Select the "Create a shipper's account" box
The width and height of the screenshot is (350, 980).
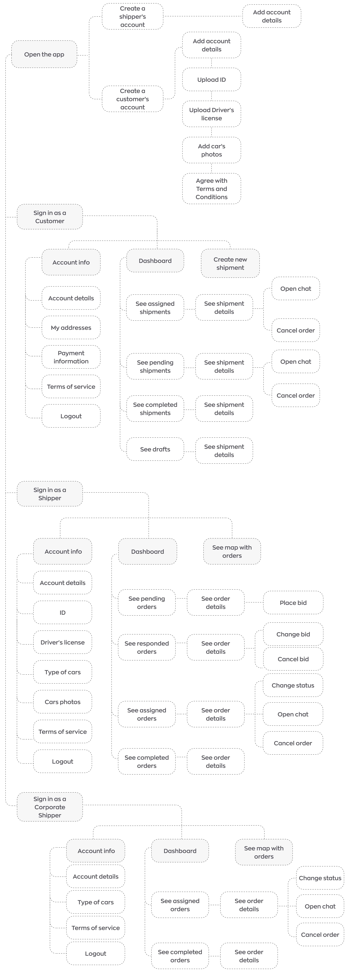pyautogui.click(x=132, y=16)
